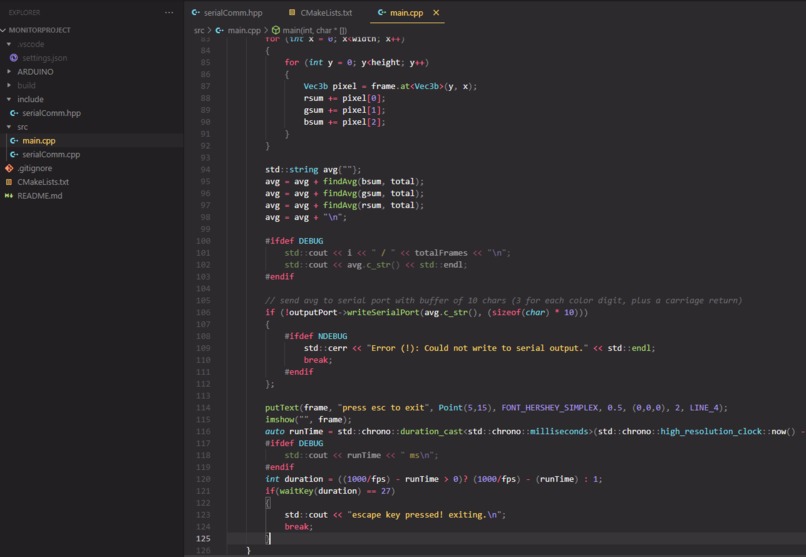Click the git icon next to .gitignore
This screenshot has width=806, height=557.
(x=9, y=168)
